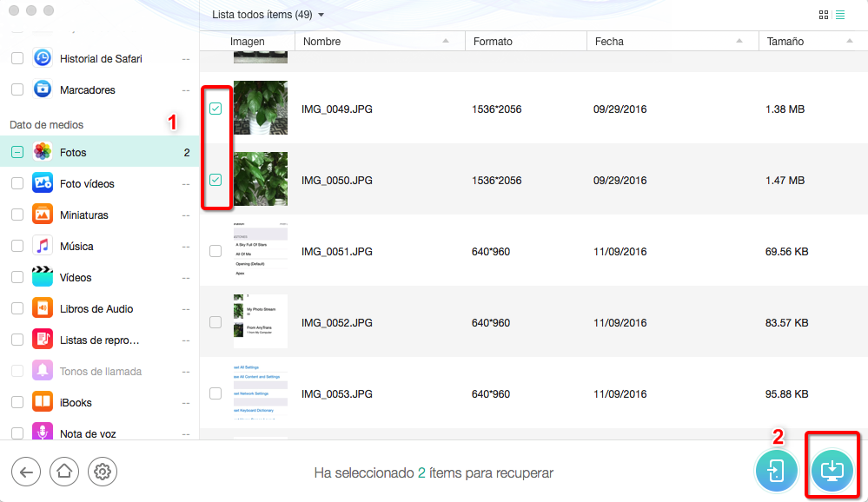
Task: Click the 95.88 KB size value
Action: click(x=786, y=394)
